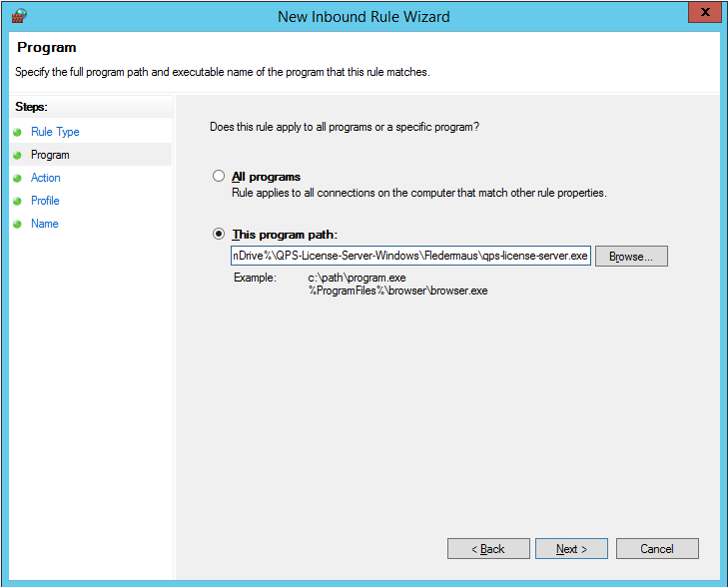The image size is (728, 587).
Task: Jump to the Action step label
Action: tap(46, 178)
